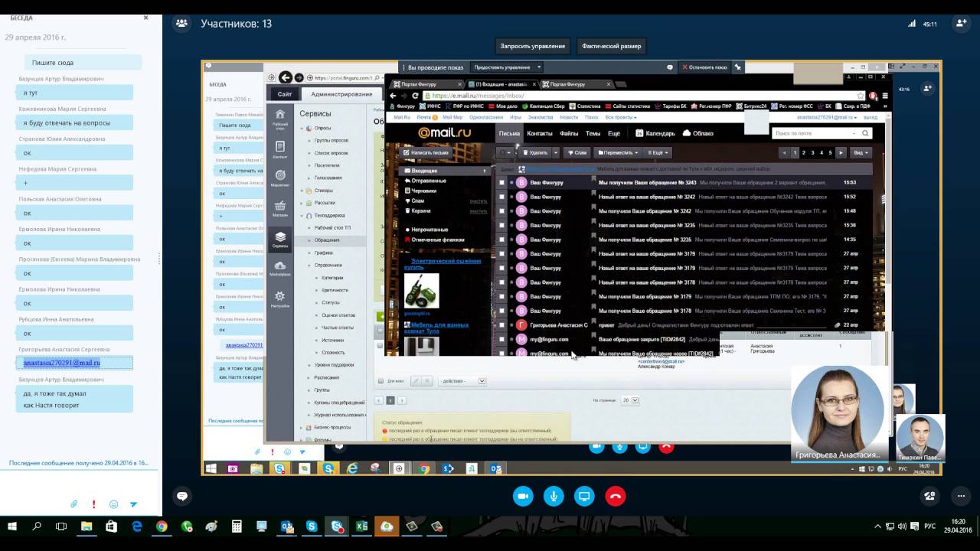Open the call controls icon beside the more options dots
The height and width of the screenshot is (551, 980).
pos(930,496)
